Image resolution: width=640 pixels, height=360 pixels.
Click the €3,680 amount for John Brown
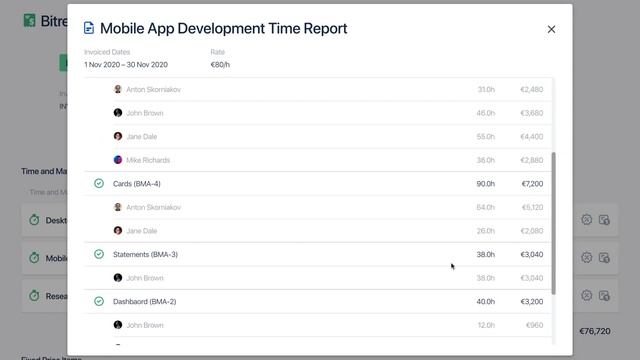pos(532,113)
